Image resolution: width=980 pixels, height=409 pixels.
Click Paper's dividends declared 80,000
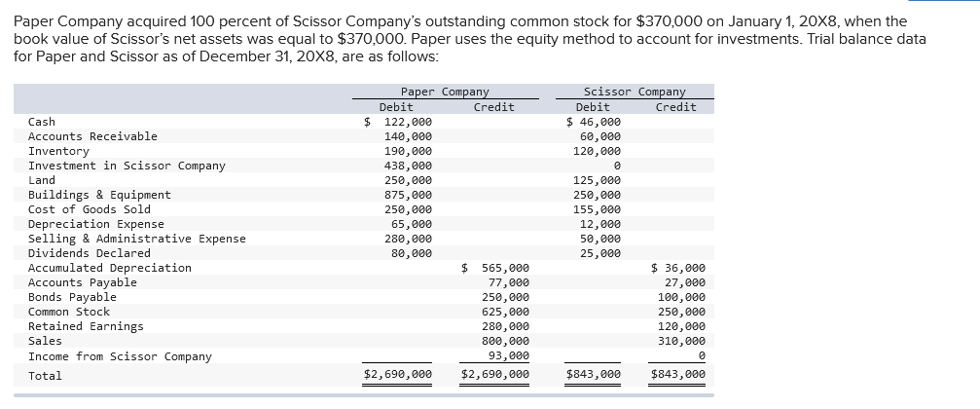point(412,253)
